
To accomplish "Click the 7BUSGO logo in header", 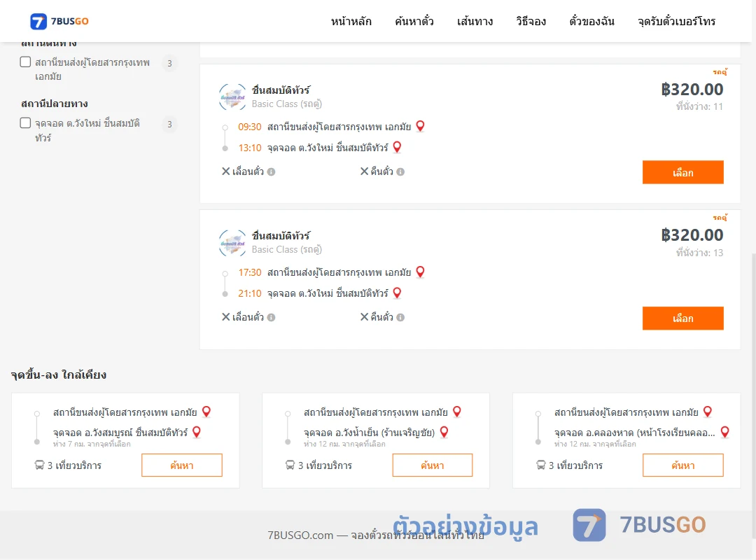I will [59, 21].
